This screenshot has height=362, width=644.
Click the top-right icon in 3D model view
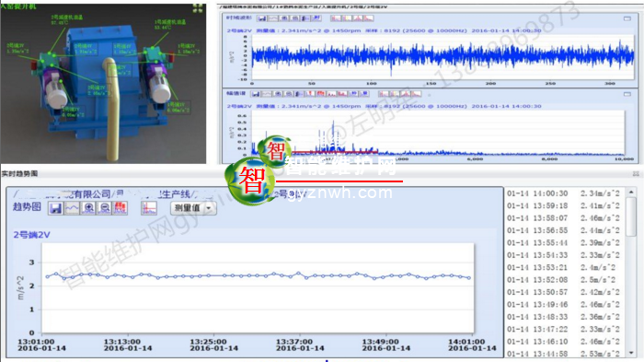198,7
